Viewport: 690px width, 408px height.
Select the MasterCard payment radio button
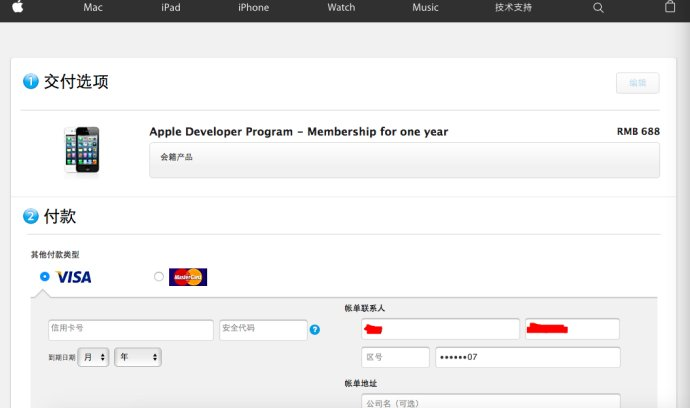(x=159, y=276)
